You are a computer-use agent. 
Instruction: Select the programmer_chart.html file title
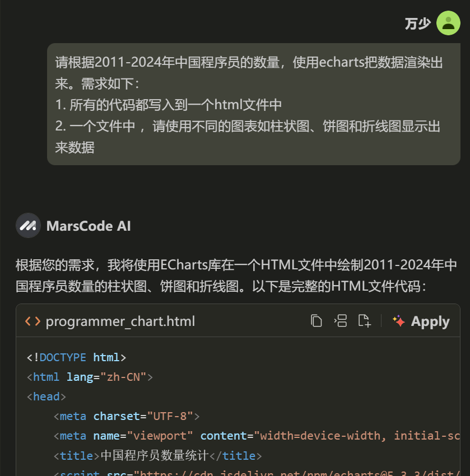point(120,321)
